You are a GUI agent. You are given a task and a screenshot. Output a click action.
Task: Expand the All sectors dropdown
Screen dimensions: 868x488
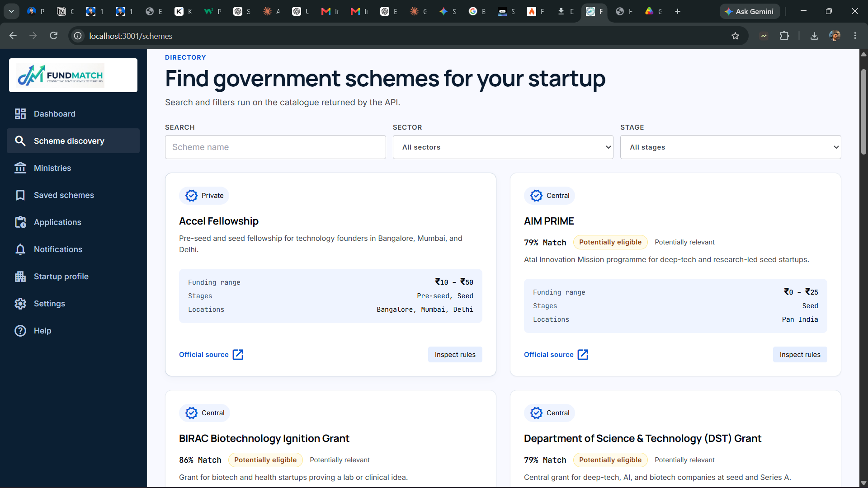503,147
